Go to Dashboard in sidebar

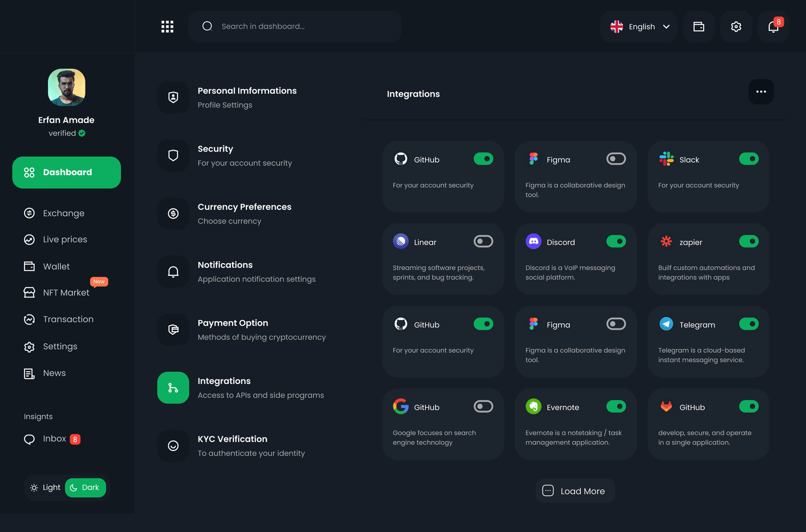click(x=66, y=173)
